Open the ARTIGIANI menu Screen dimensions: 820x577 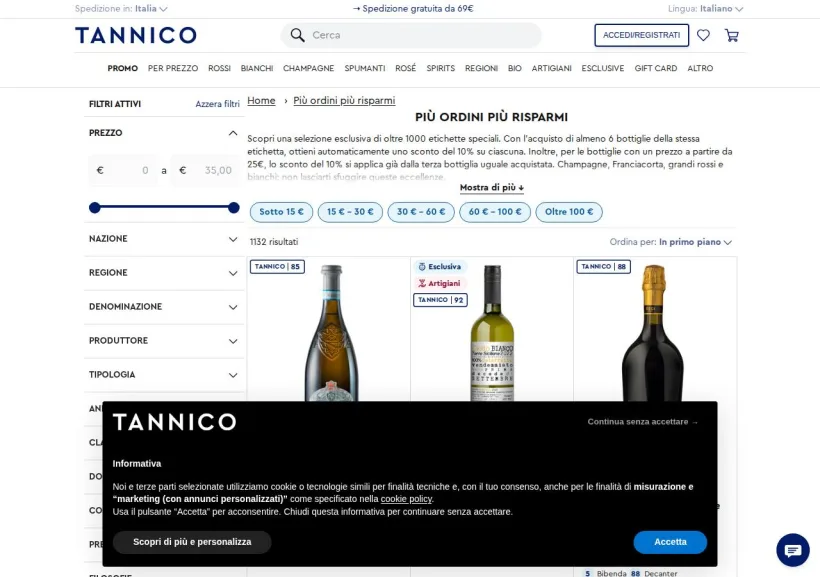coord(551,69)
